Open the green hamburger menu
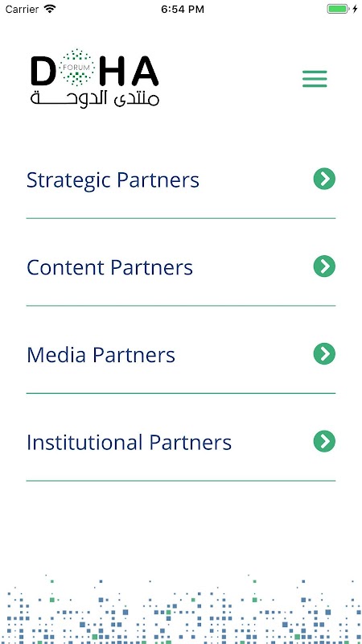 coord(315,79)
